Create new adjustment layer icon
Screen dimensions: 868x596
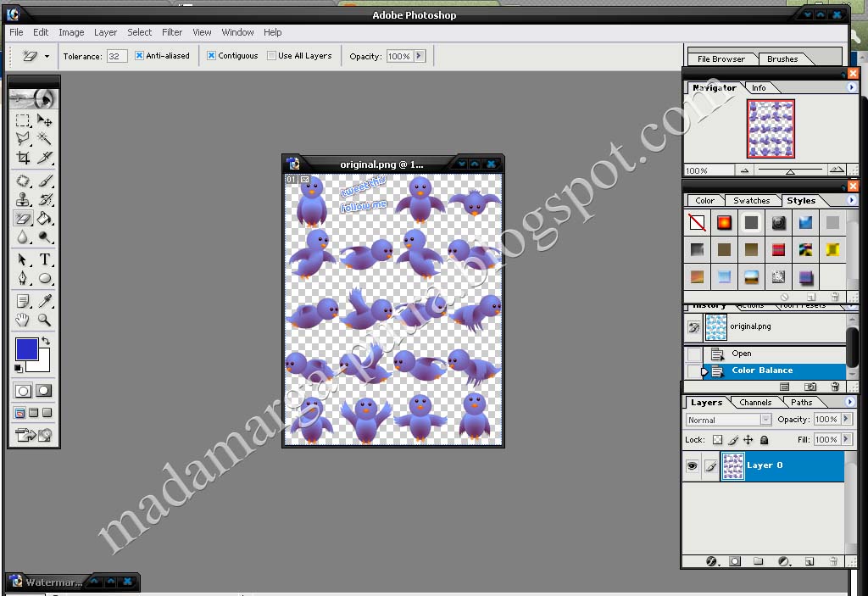783,561
